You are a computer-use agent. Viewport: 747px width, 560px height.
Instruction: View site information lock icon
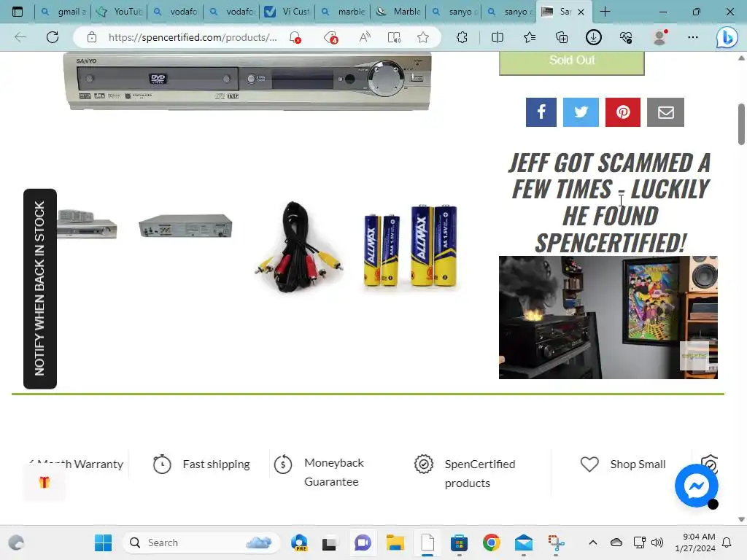tap(92, 37)
